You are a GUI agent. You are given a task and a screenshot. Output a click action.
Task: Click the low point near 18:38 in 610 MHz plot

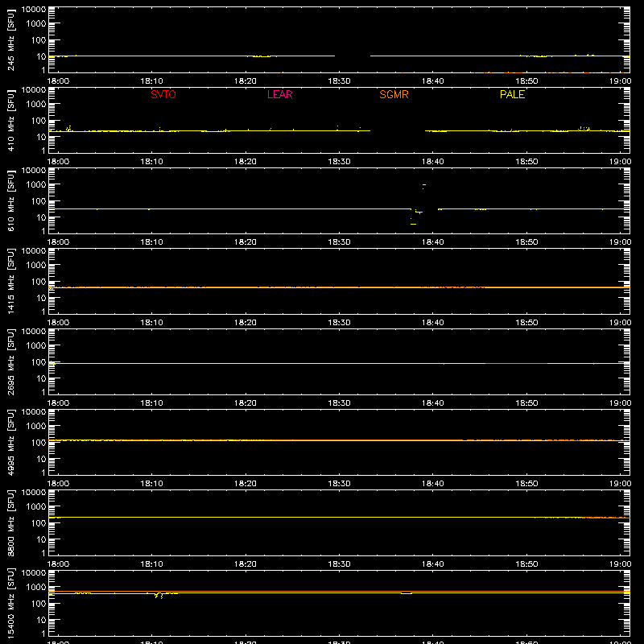[413, 224]
